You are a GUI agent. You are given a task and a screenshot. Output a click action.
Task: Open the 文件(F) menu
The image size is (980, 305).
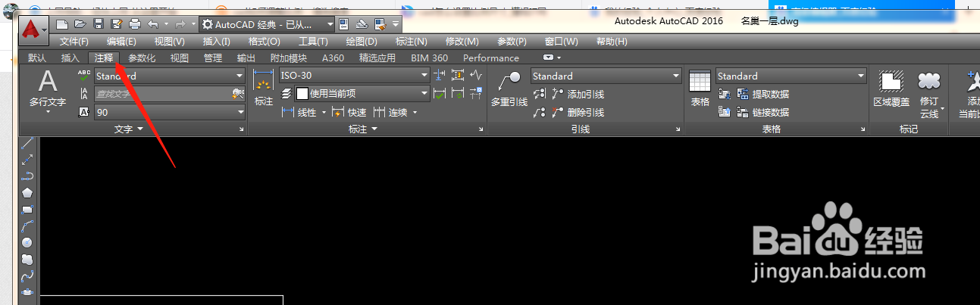tap(74, 42)
